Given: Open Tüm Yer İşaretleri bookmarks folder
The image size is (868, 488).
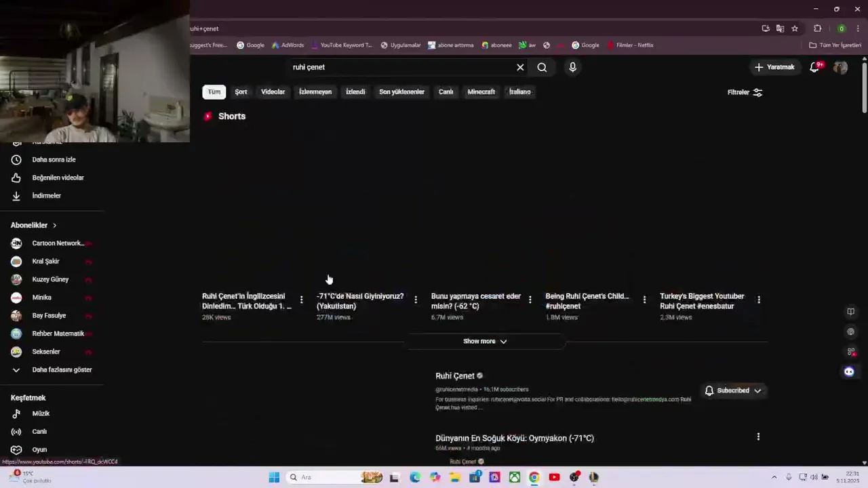Looking at the screenshot, I should click(835, 45).
